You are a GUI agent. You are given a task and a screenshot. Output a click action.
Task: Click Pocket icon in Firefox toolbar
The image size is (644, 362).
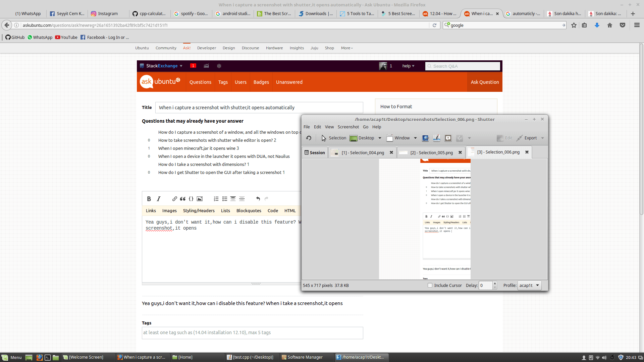[623, 25]
